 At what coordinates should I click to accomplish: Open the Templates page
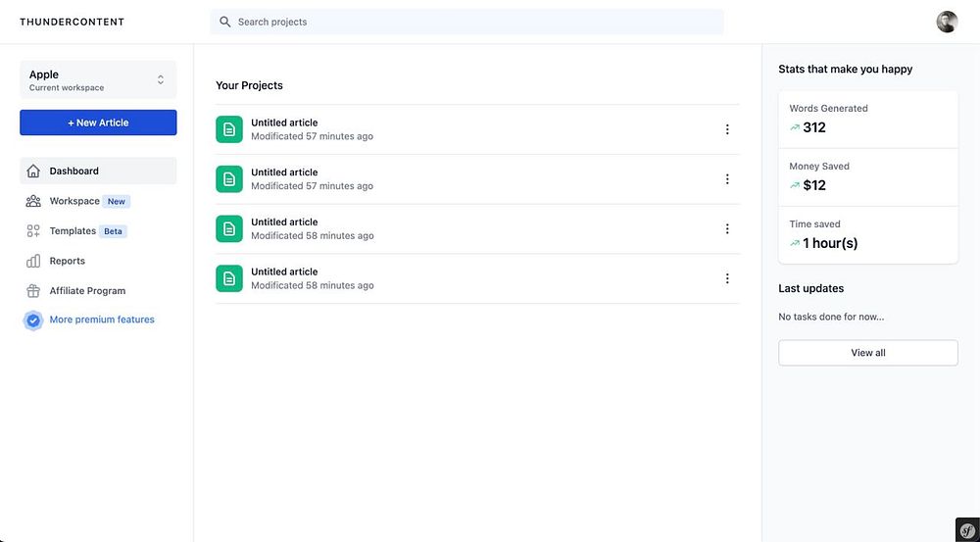[x=73, y=230]
